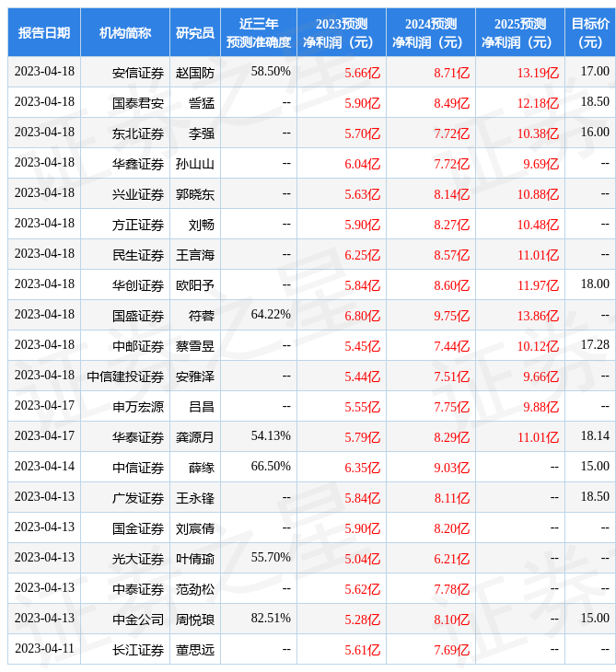616x672 pixels.
Task: Click on 中信建投证券 in the table
Action: coord(125,377)
